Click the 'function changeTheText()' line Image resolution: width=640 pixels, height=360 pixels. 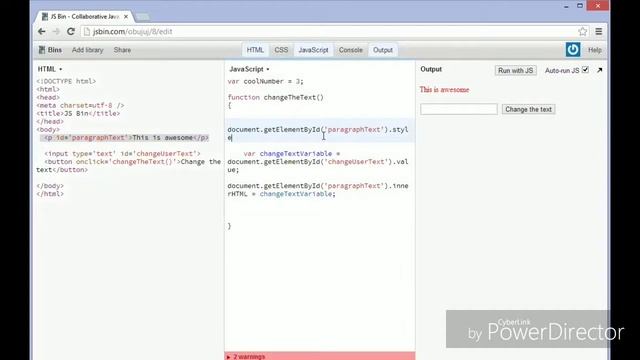tap(276, 97)
